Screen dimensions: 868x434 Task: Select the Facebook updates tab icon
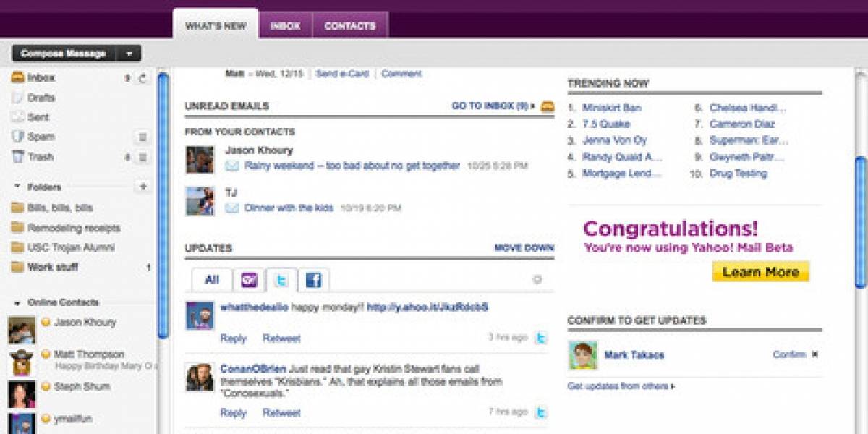pos(313,280)
